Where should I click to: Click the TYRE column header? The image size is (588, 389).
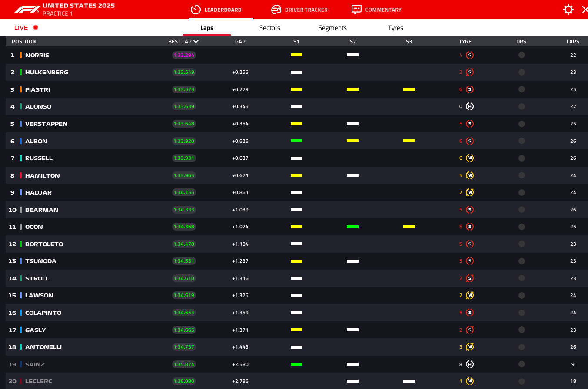[465, 42]
